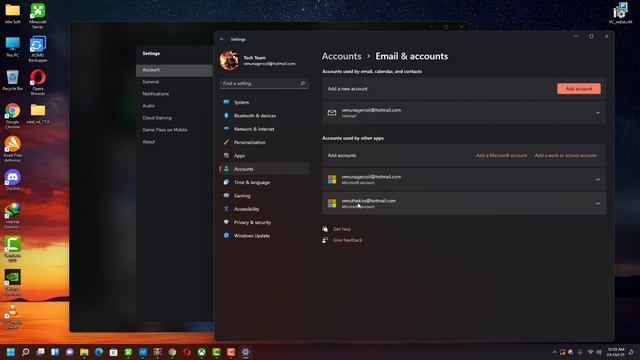This screenshot has width=640, height=360.
Task: Open Bluetooth & devices icon in sidebar
Action: (227, 116)
